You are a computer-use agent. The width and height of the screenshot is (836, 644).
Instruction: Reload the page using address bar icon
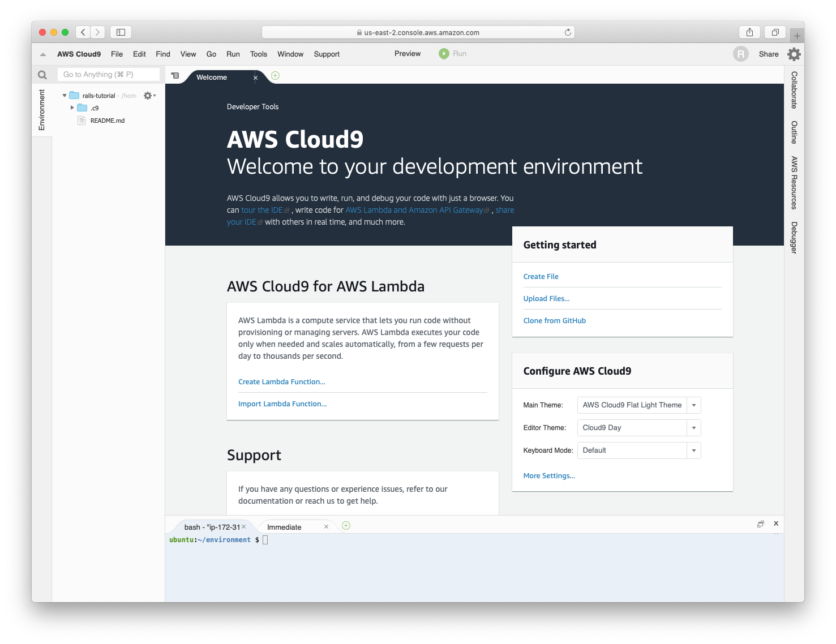tap(568, 32)
